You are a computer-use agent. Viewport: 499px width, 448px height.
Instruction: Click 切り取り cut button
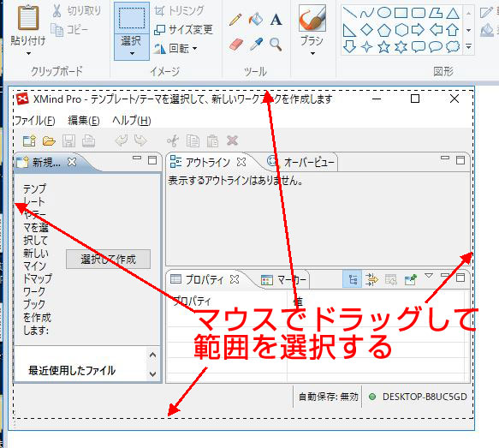pyautogui.click(x=76, y=11)
